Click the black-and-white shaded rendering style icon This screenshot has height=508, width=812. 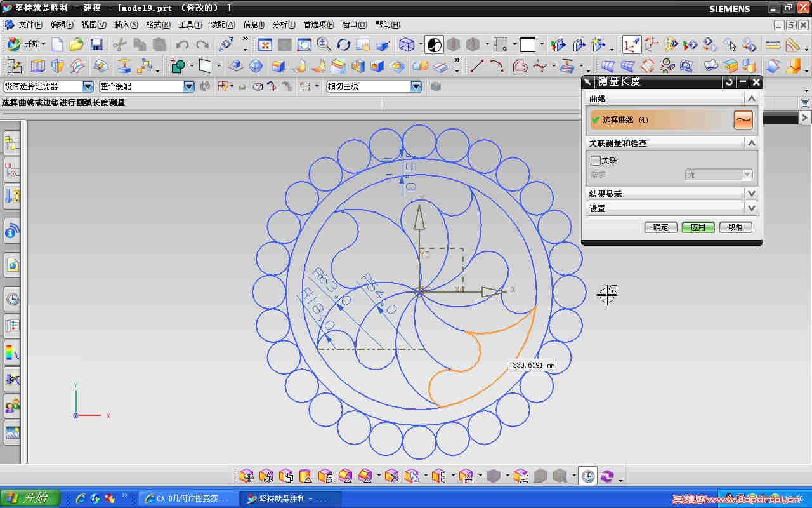click(434, 44)
